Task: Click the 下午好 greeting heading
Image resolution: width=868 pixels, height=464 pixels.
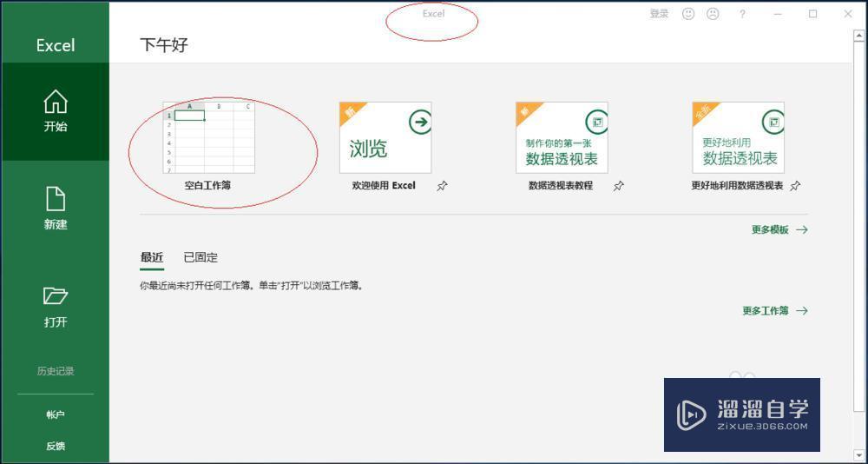Action: click(x=164, y=45)
